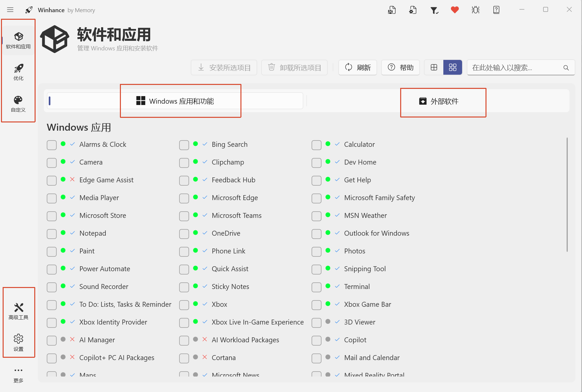Check the Calculator checkbox
Screen dimensions: 582x392
click(x=317, y=145)
